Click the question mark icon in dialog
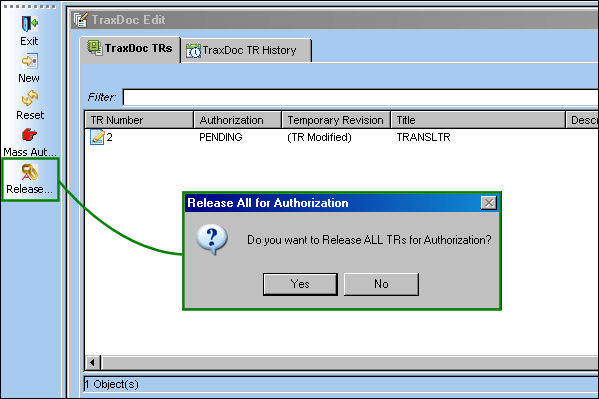Image resolution: width=599 pixels, height=399 pixels. [212, 240]
